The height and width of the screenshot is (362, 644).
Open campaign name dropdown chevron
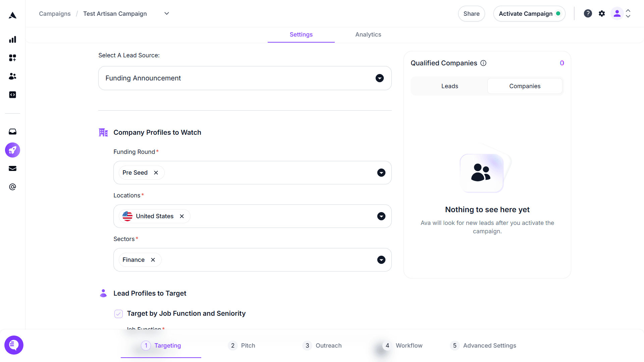tap(167, 14)
